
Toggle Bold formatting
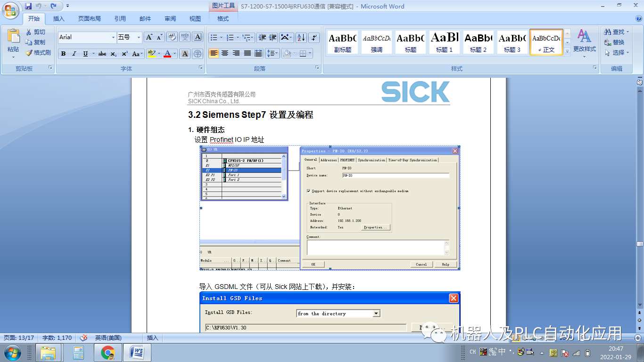[x=64, y=54]
